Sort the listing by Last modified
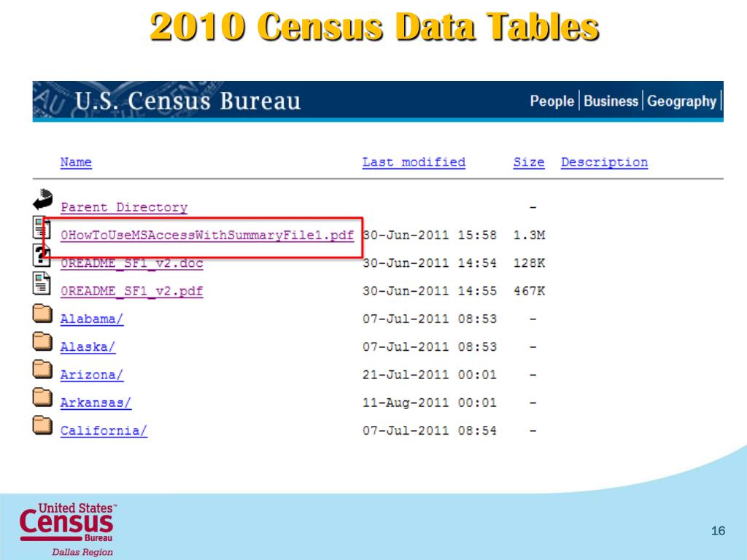Viewport: 747px width, 560px height. tap(414, 163)
